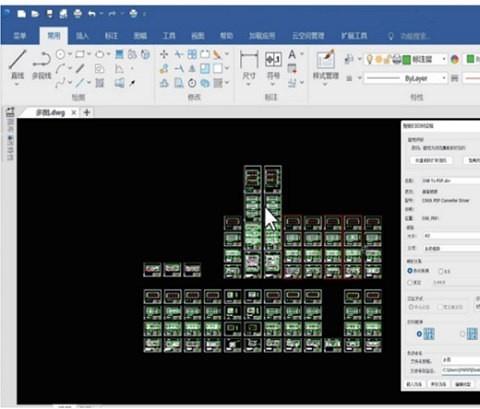Open the 样式管理 style manager

pyautogui.click(x=326, y=65)
